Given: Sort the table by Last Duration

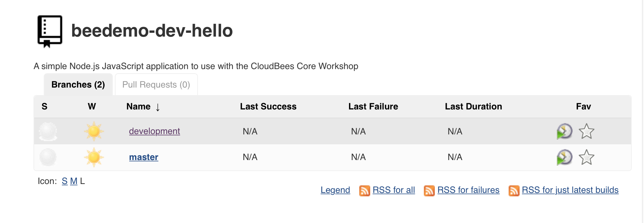Looking at the screenshot, I should (473, 106).
